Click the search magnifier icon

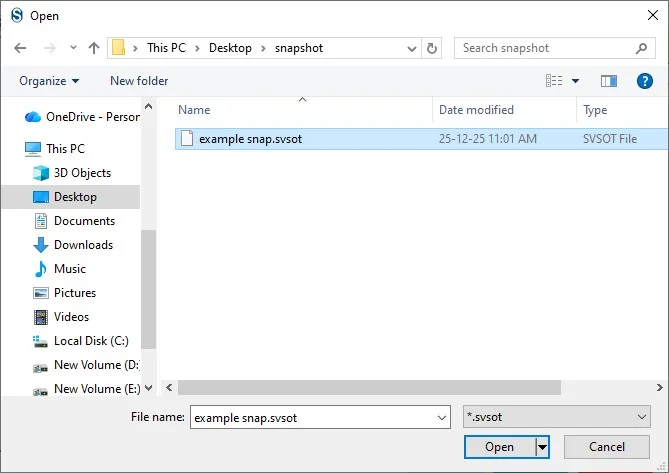click(x=641, y=48)
